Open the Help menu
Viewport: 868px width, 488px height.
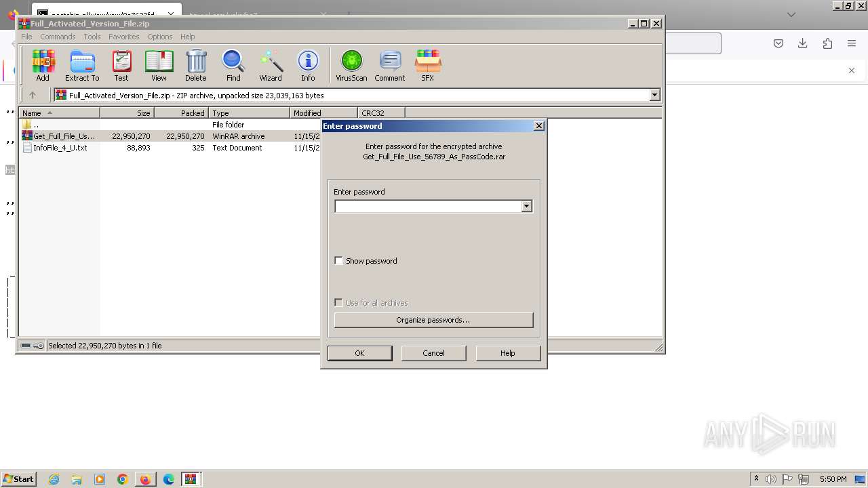click(188, 37)
